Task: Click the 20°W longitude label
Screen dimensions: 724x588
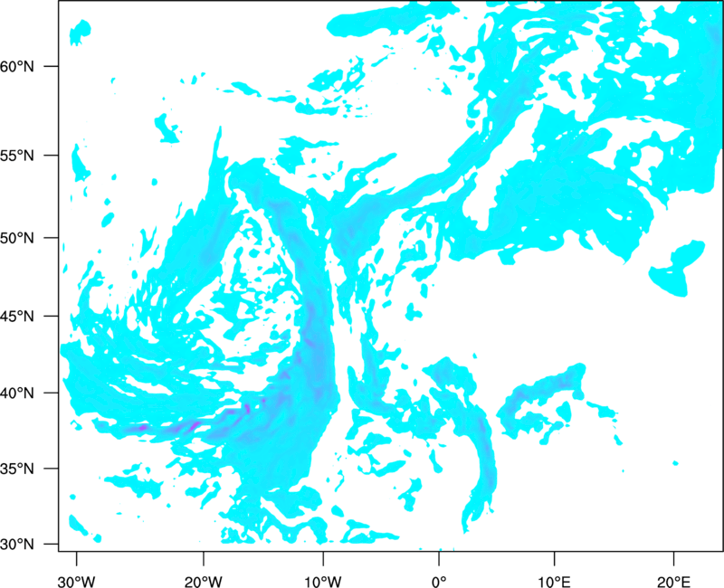Action: (204, 582)
